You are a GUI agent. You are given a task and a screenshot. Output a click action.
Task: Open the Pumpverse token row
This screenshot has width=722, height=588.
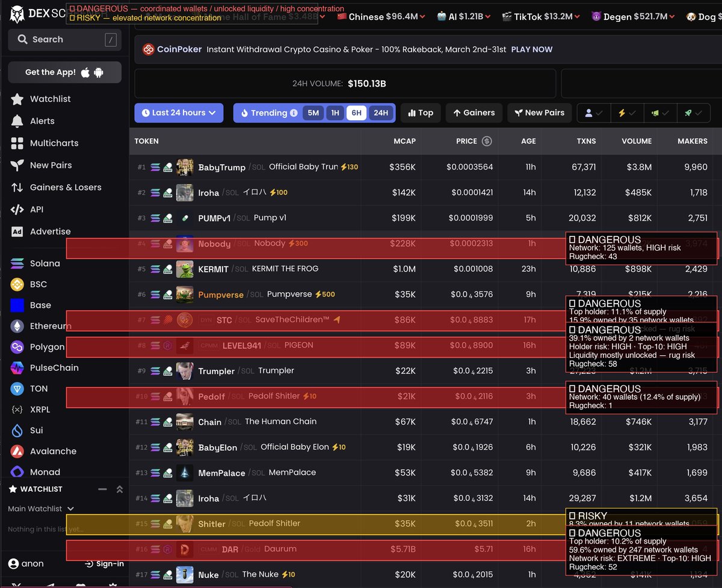(x=425, y=295)
